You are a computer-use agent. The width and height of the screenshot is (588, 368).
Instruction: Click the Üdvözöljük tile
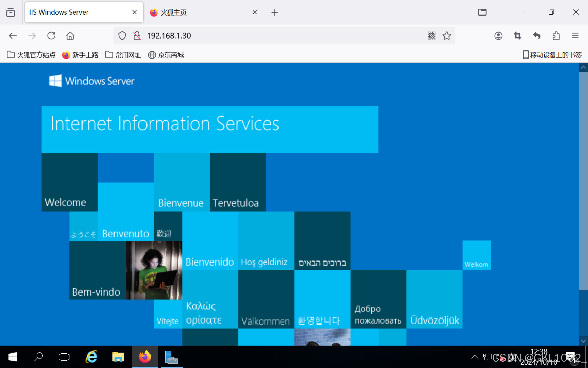pyautogui.click(x=434, y=299)
